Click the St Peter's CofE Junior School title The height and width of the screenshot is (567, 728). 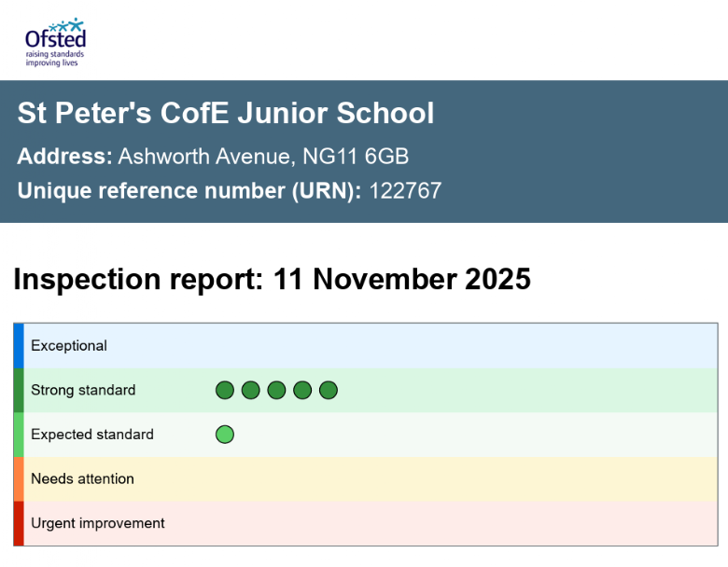point(226,113)
